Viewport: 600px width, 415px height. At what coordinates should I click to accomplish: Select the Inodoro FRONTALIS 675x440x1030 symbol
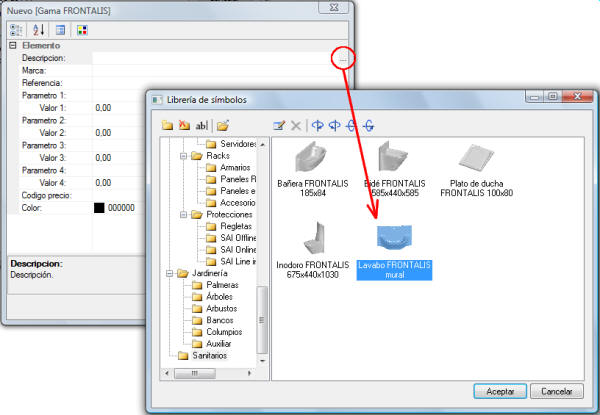313,251
